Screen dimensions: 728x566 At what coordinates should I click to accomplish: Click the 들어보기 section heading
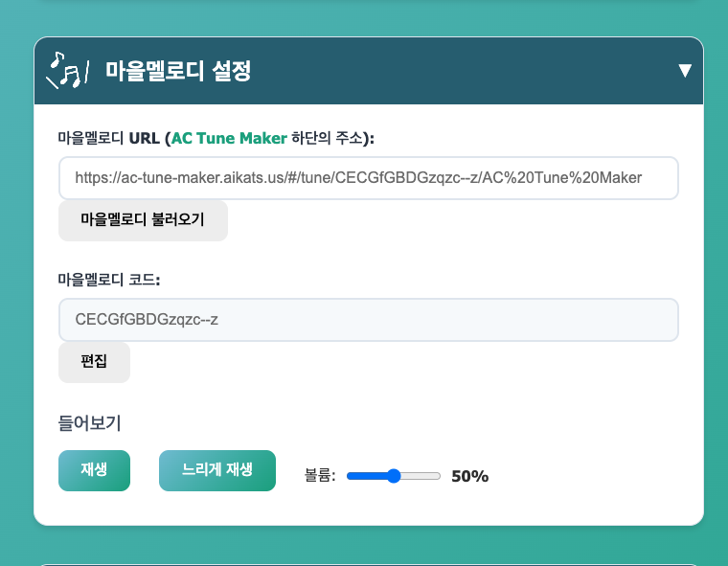tap(89, 422)
